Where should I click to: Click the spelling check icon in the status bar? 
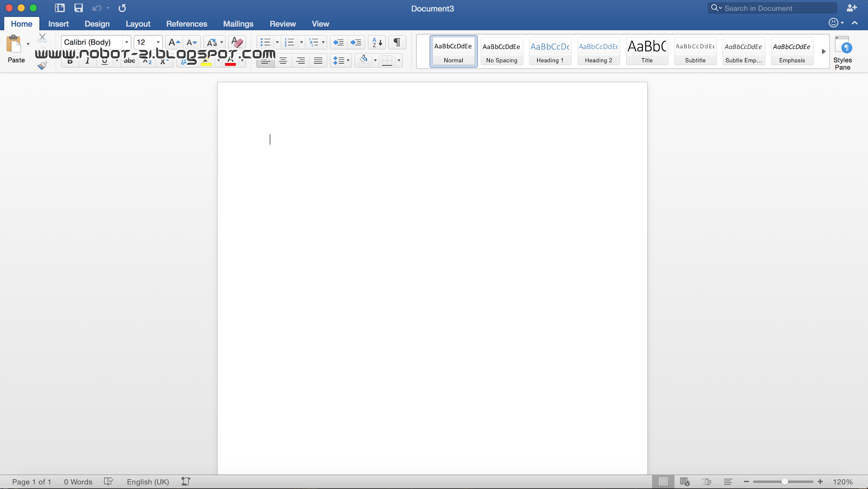[108, 481]
